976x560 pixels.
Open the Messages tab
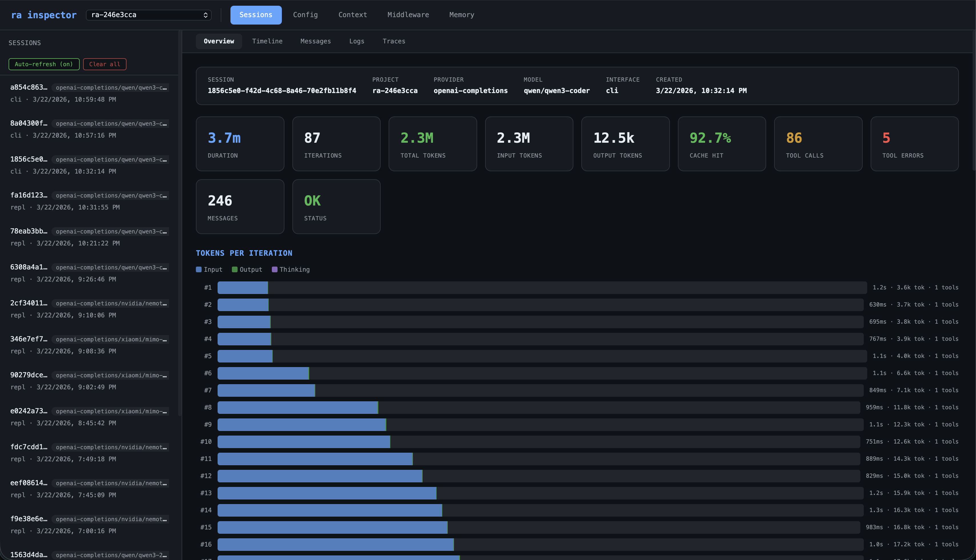pyautogui.click(x=315, y=41)
